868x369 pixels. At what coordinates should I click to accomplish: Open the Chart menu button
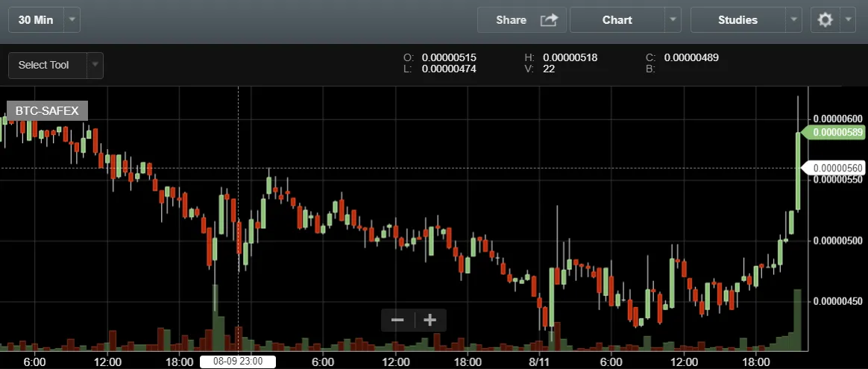pyautogui.click(x=617, y=20)
